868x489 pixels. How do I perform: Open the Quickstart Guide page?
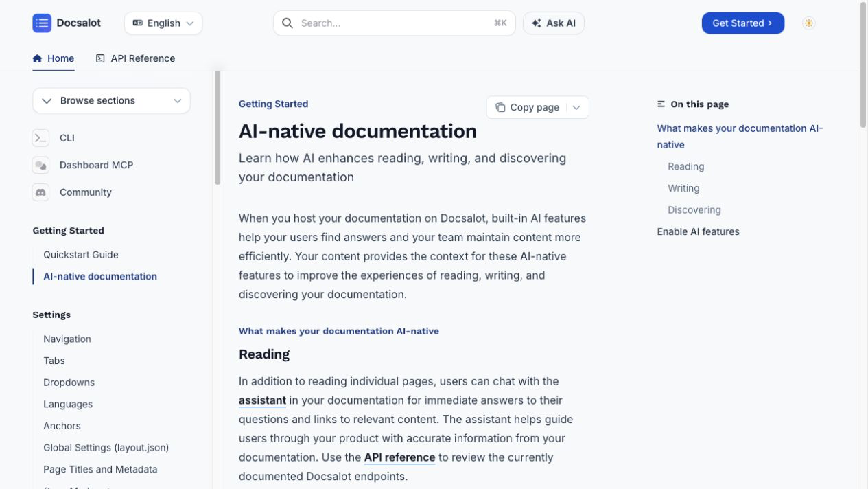click(x=81, y=255)
